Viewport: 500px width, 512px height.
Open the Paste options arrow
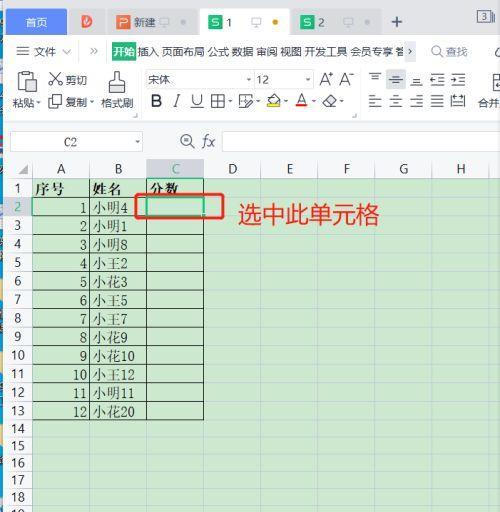(38, 103)
